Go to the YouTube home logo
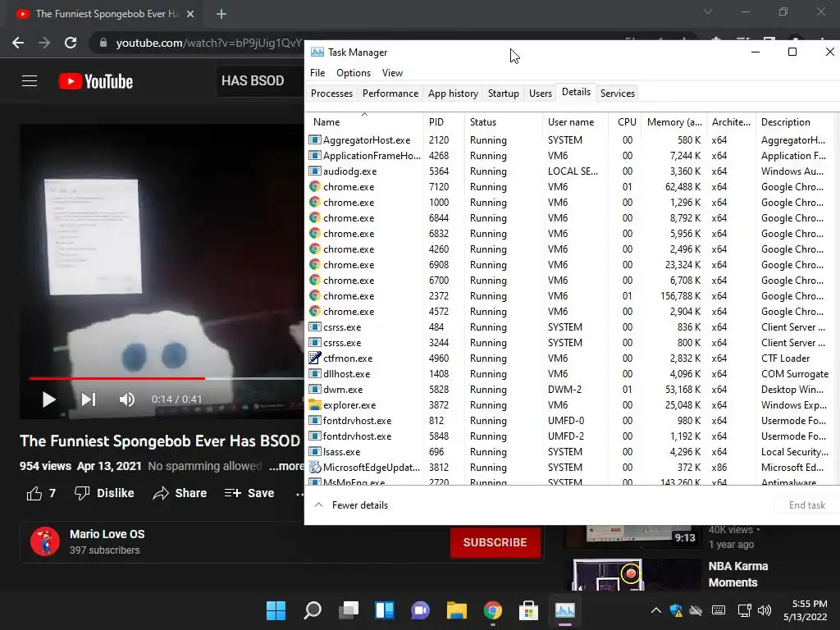840x630 pixels. (96, 81)
